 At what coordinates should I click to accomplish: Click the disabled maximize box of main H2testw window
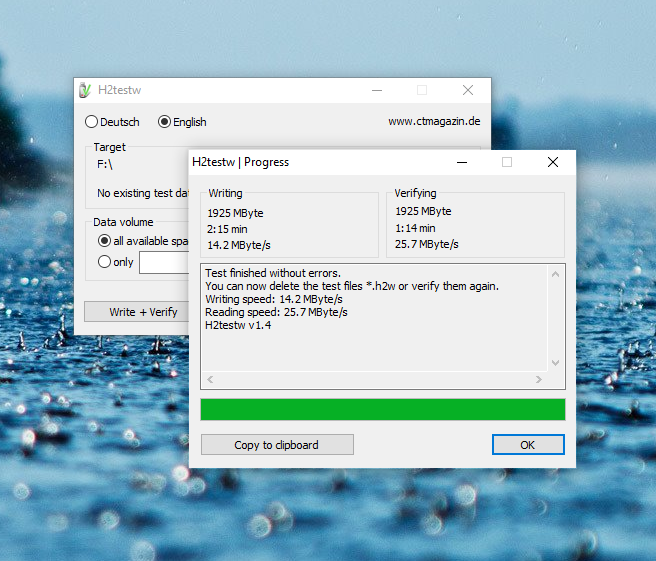point(422,90)
